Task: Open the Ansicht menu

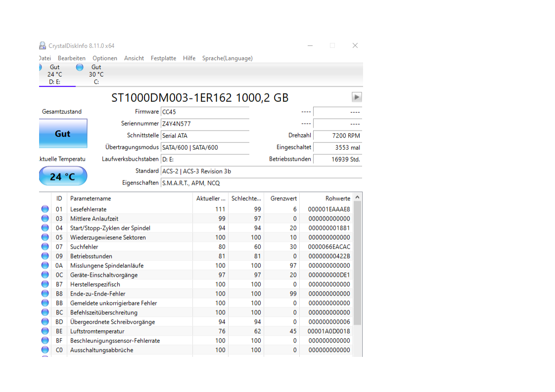Action: pos(134,58)
